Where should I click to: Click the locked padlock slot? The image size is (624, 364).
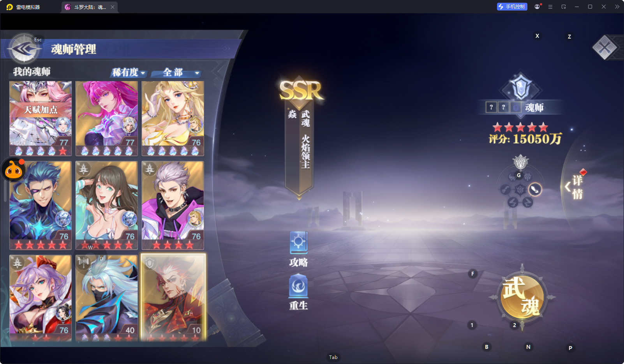click(516, 107)
